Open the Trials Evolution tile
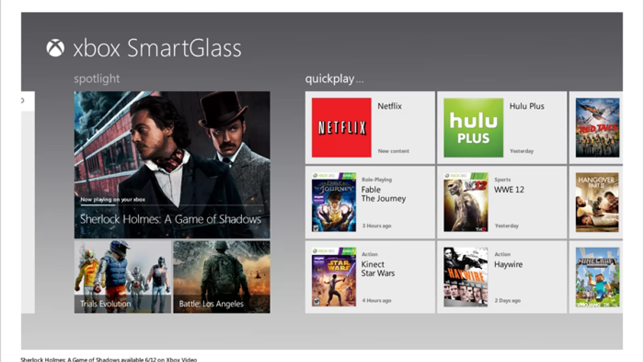 [123, 277]
